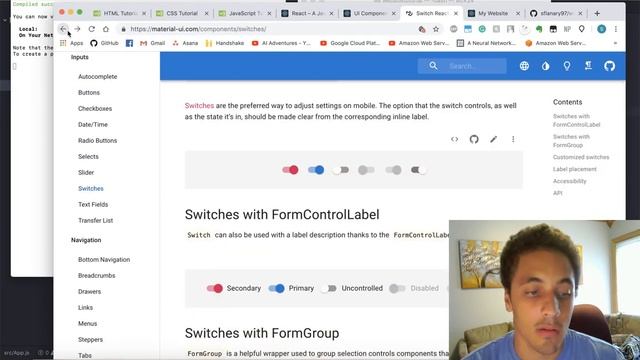This screenshot has height=360, width=640.
Task: Close the Switch React tab
Action: click(x=456, y=13)
